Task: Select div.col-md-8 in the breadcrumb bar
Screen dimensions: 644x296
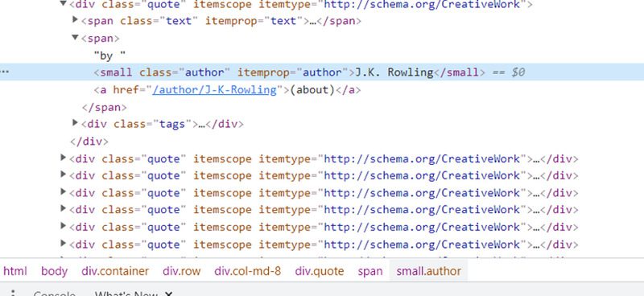Action: click(x=248, y=271)
